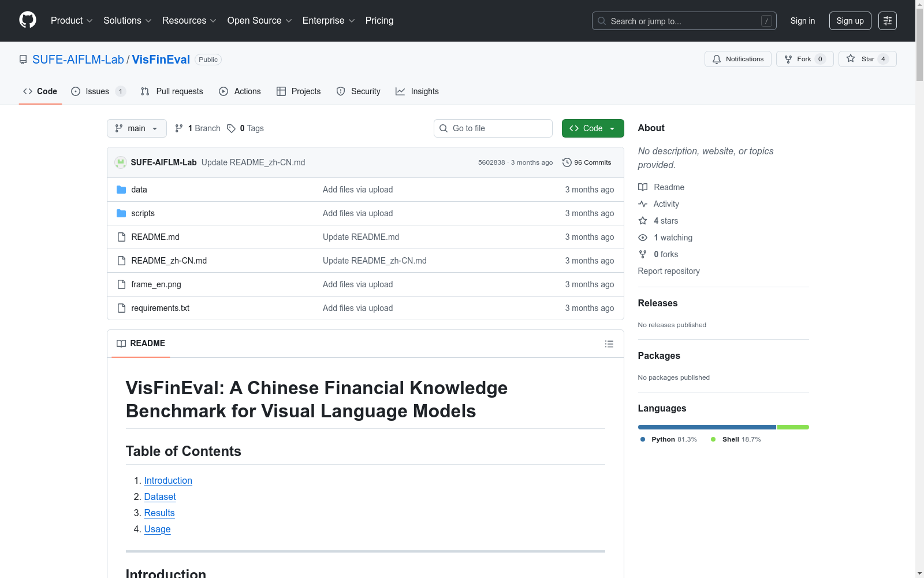The width and height of the screenshot is (924, 578).
Task: Expand the Product menu
Action: (x=72, y=20)
